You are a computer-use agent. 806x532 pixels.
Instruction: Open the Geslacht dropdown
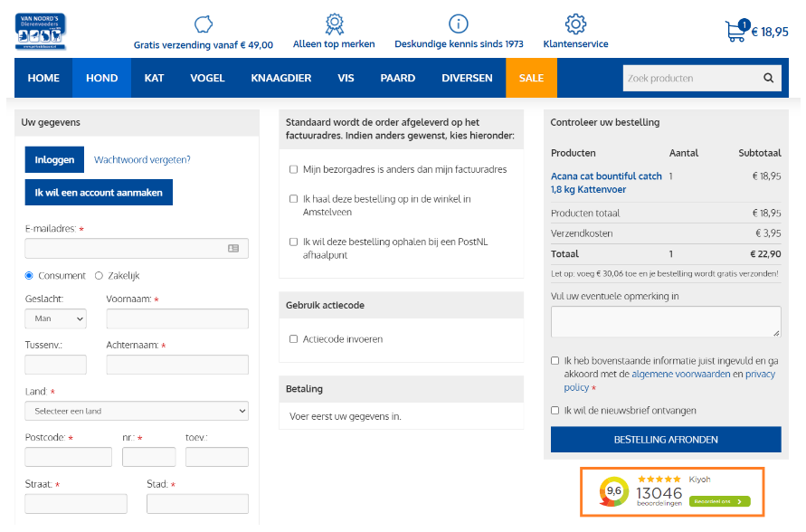point(55,318)
